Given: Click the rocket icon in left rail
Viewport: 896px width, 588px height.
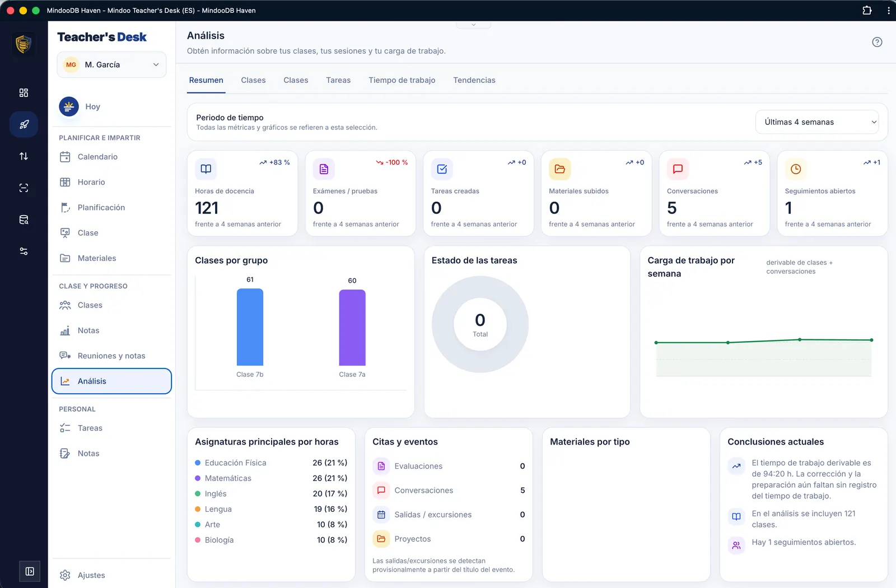Looking at the screenshot, I should coord(24,124).
